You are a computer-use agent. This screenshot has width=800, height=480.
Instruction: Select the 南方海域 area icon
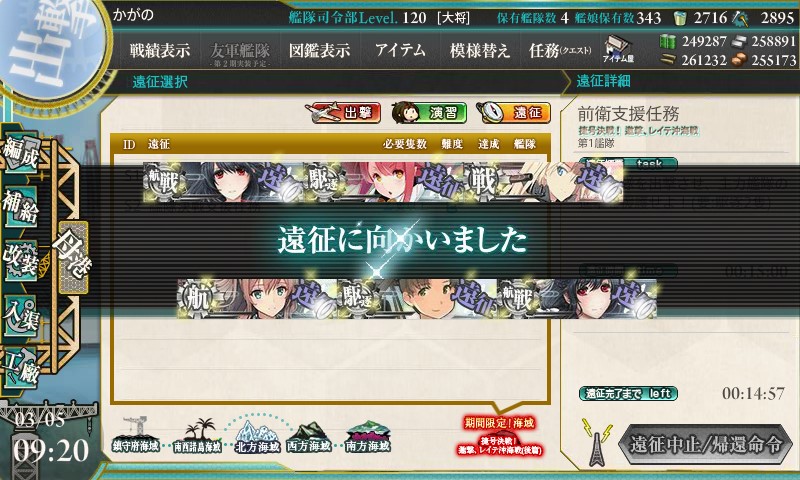point(367,437)
